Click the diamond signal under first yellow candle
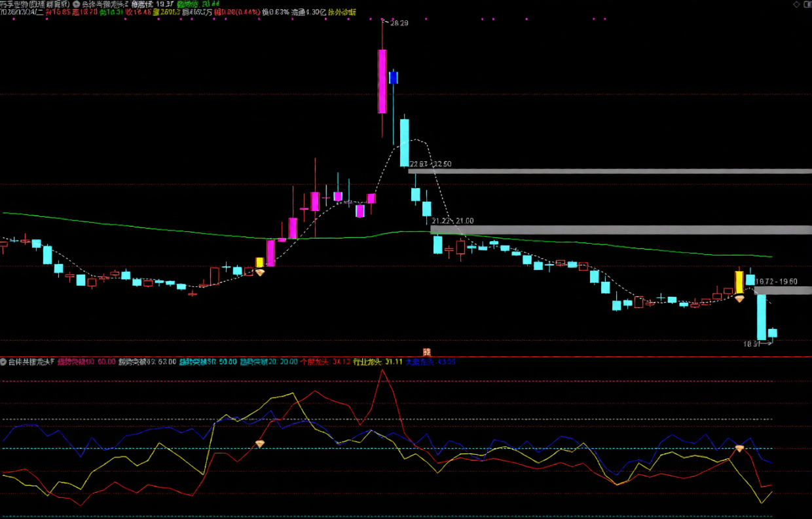Screen dimensions: 812x519 point(259,272)
